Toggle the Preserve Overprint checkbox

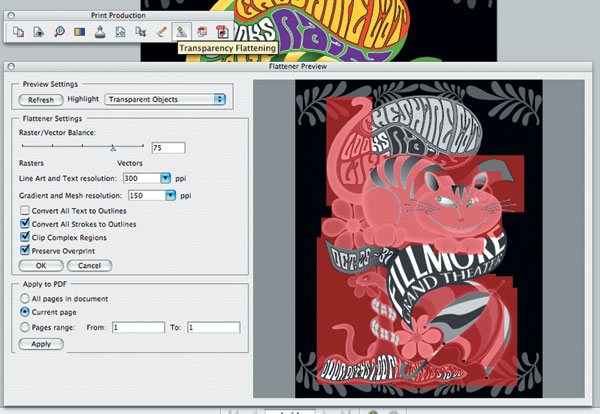(x=25, y=250)
